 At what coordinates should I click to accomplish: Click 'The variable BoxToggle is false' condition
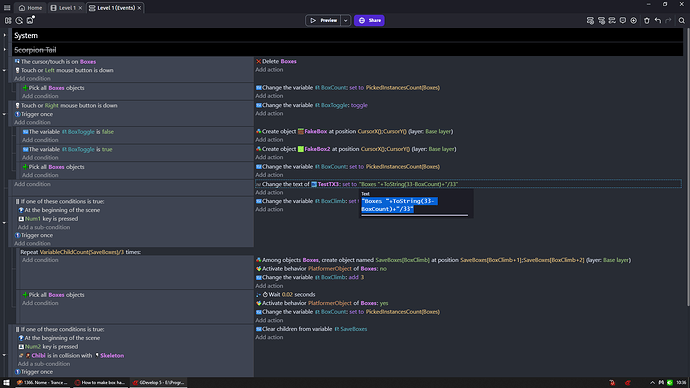pos(68,132)
